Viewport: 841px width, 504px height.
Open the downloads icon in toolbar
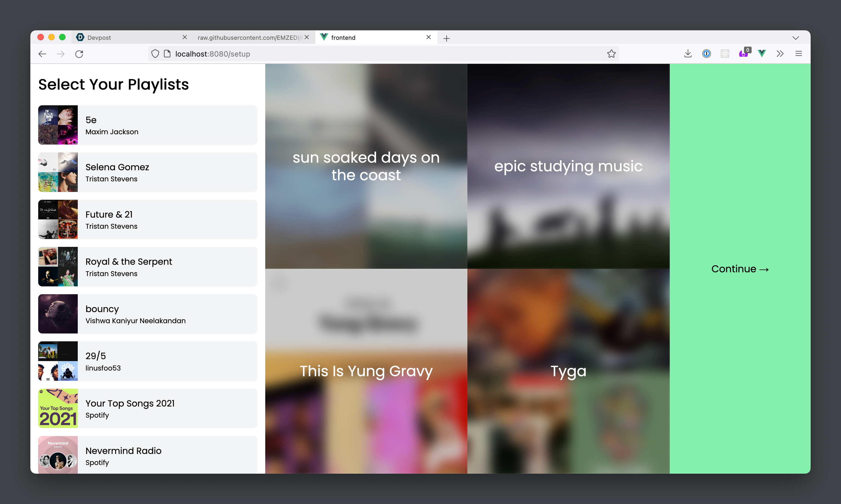pos(688,54)
